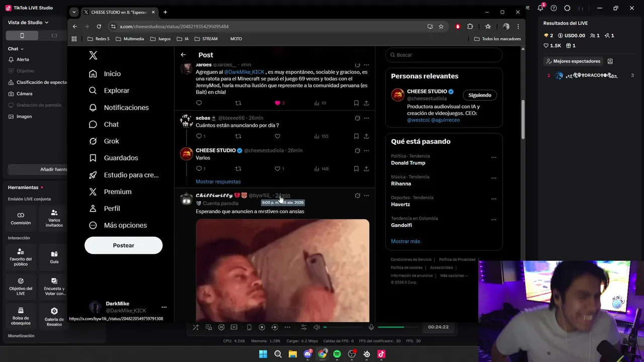Image resolution: width=644 pixels, height=362 pixels.
Task: Click the Buscar search field
Action: (444, 55)
